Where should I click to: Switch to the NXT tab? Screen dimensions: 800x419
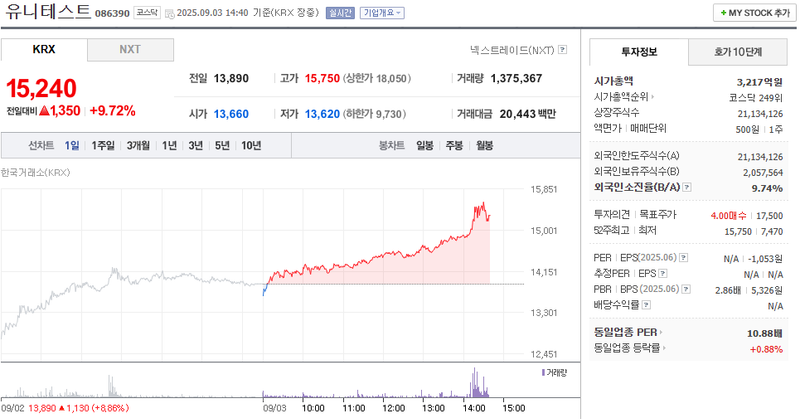[x=130, y=50]
